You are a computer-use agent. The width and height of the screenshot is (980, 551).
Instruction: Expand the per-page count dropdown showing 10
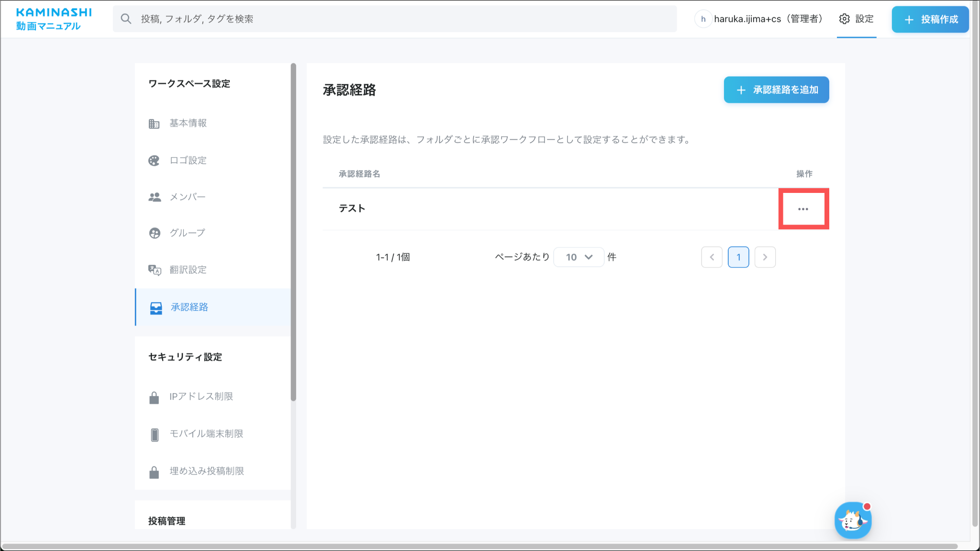pyautogui.click(x=579, y=257)
